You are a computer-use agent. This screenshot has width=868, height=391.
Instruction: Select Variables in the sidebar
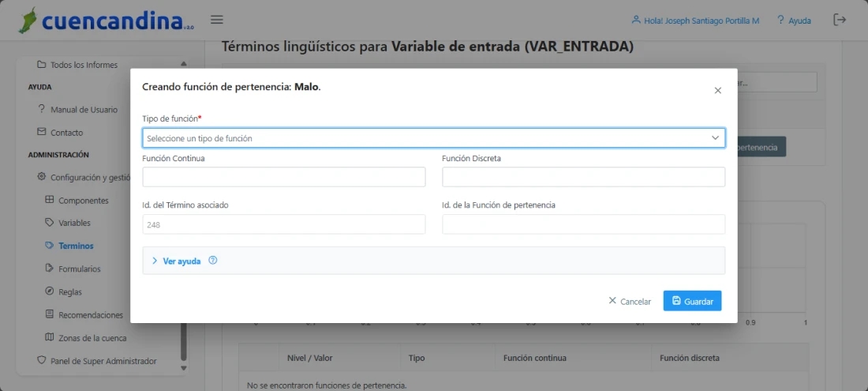tap(74, 223)
